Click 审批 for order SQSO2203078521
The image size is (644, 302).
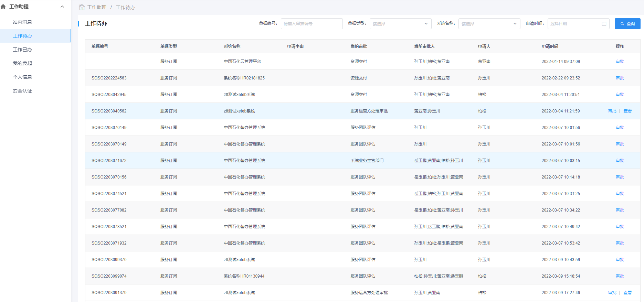[x=620, y=227]
